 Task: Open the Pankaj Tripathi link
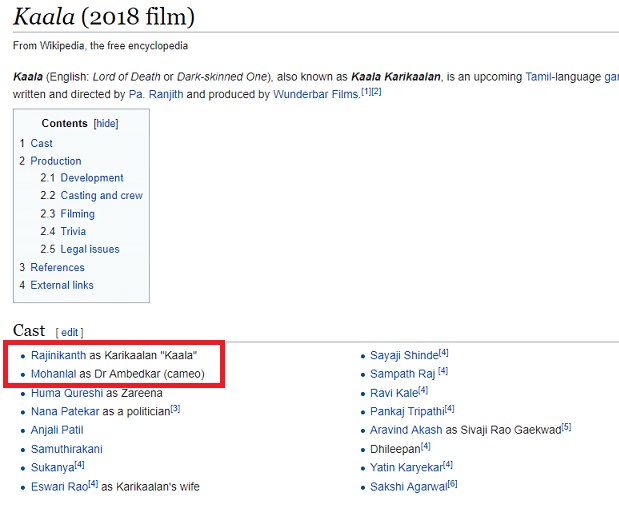click(407, 412)
